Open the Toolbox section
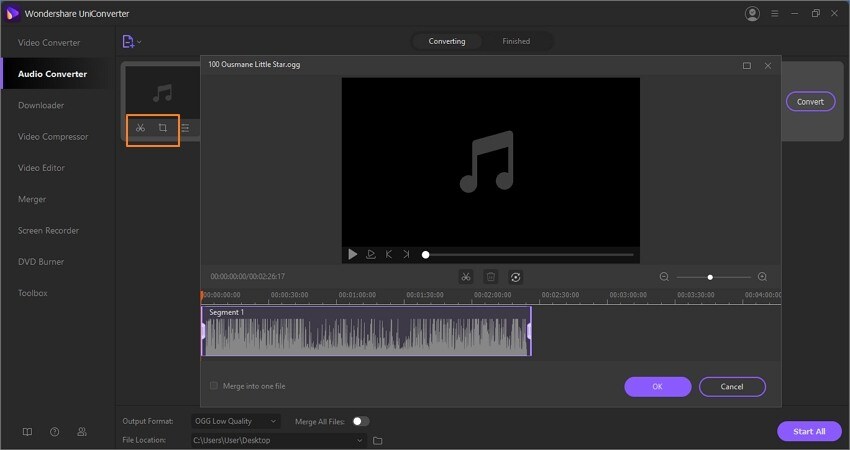 tap(33, 293)
